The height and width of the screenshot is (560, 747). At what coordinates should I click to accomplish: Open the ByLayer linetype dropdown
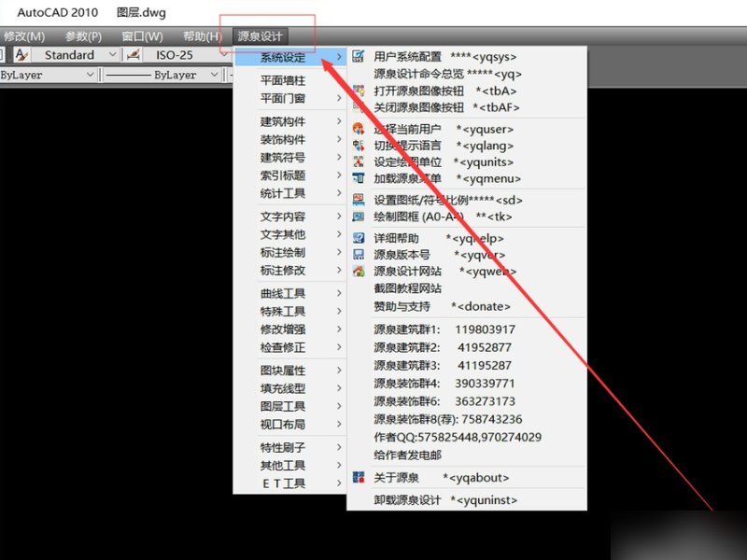pos(215,75)
